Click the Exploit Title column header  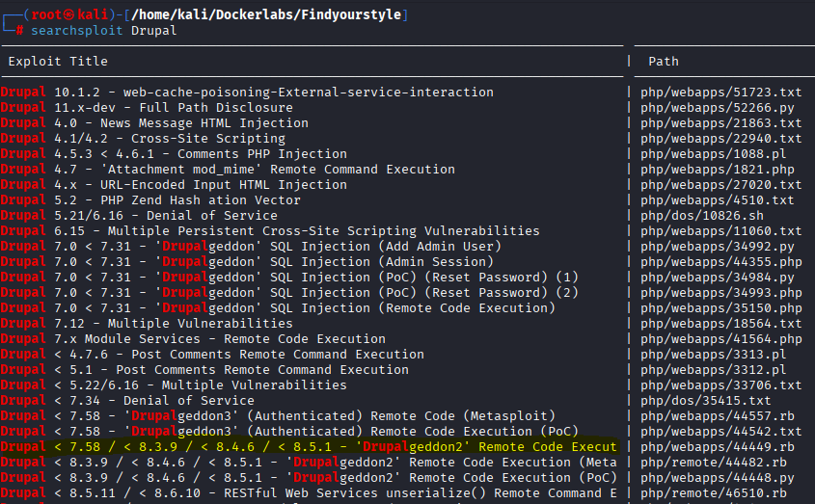(58, 62)
